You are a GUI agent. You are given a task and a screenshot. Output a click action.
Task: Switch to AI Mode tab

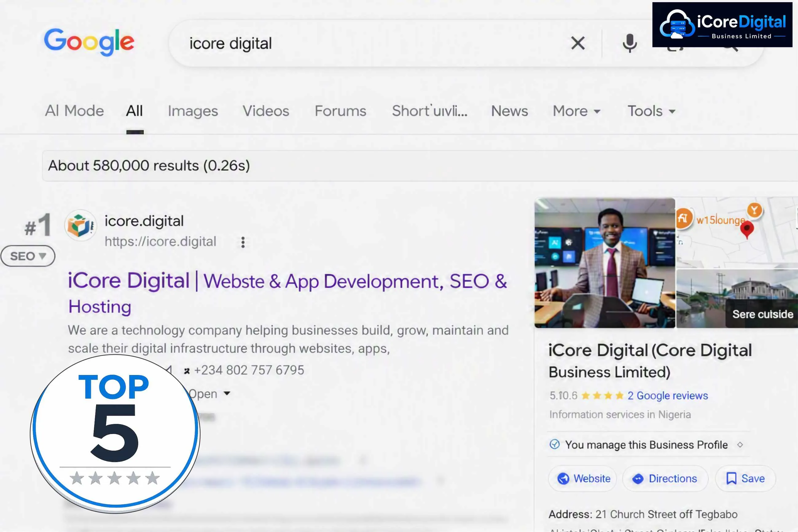(74, 111)
